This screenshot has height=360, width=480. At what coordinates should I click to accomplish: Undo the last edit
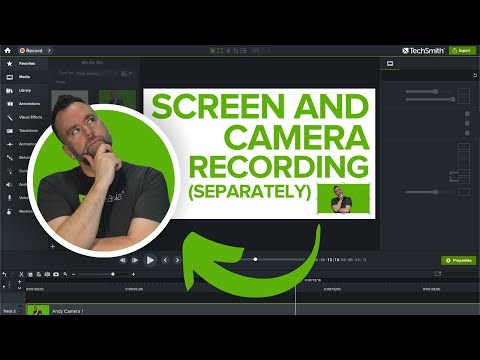(4, 274)
